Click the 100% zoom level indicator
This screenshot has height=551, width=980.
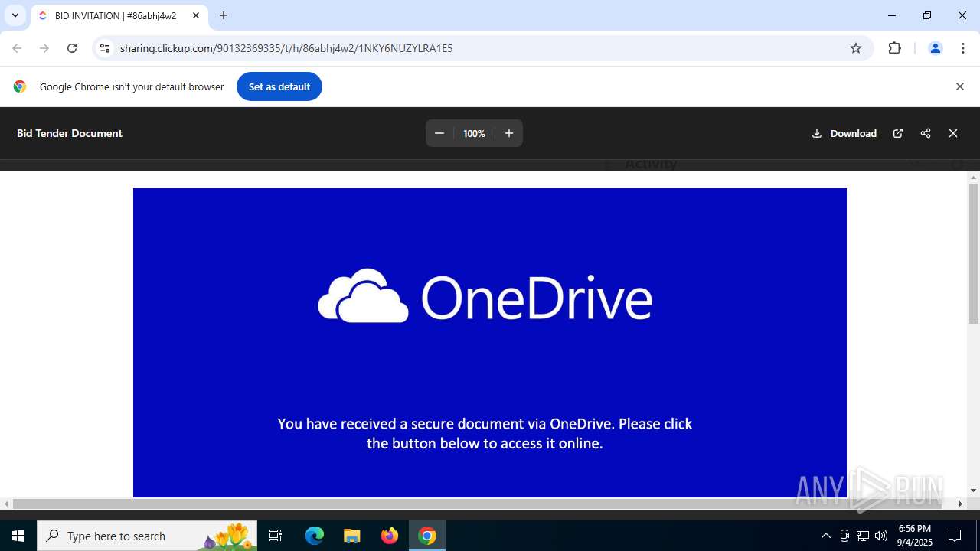click(x=474, y=133)
